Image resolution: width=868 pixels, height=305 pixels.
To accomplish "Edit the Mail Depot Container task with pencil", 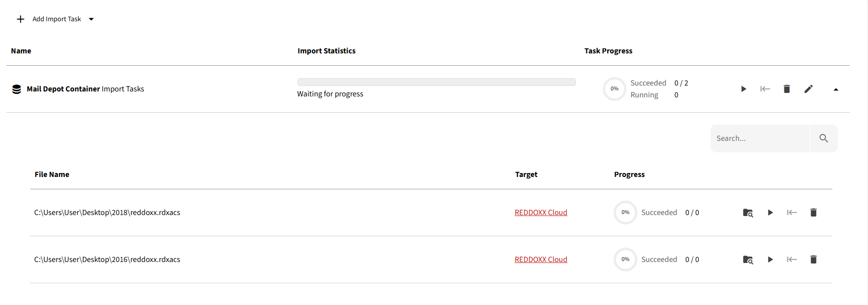I will pos(809,89).
